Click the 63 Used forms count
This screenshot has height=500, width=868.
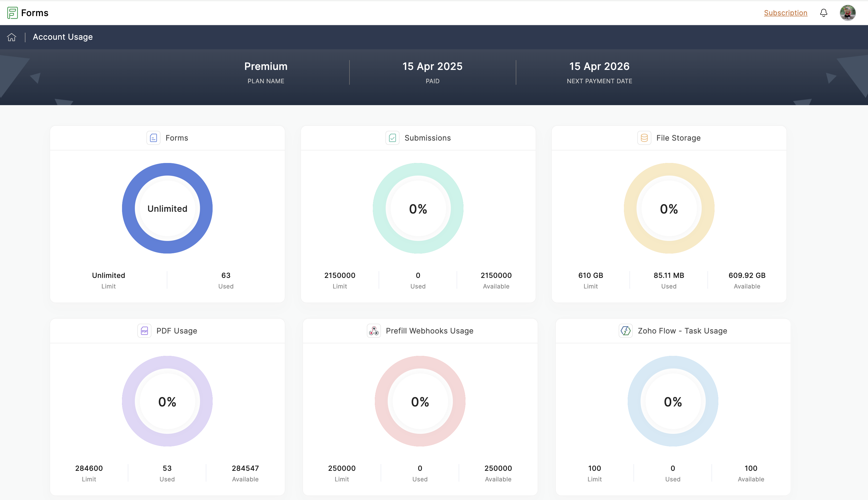tap(226, 275)
